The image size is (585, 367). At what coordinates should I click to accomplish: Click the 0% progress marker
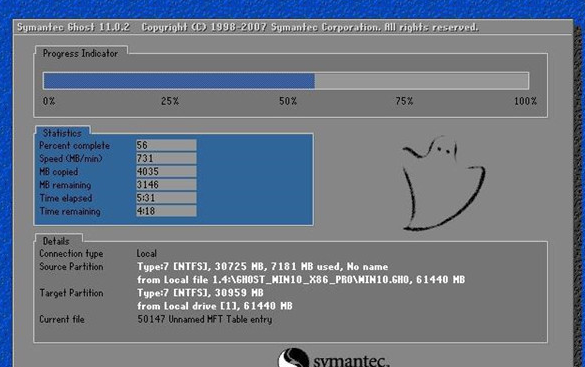point(49,101)
